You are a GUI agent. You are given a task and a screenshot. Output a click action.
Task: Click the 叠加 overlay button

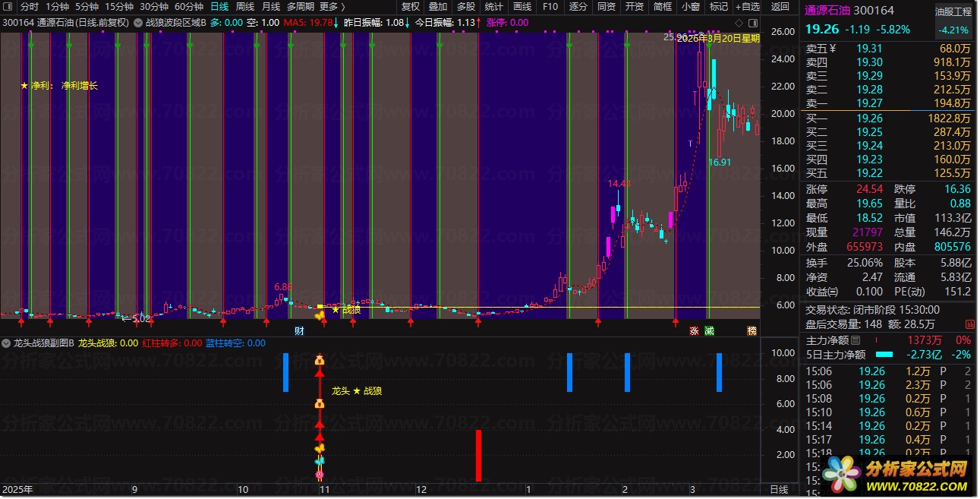point(438,7)
